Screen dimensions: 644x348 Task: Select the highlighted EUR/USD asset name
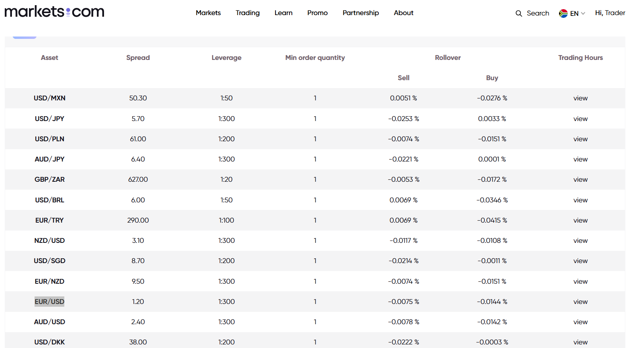[x=49, y=302]
